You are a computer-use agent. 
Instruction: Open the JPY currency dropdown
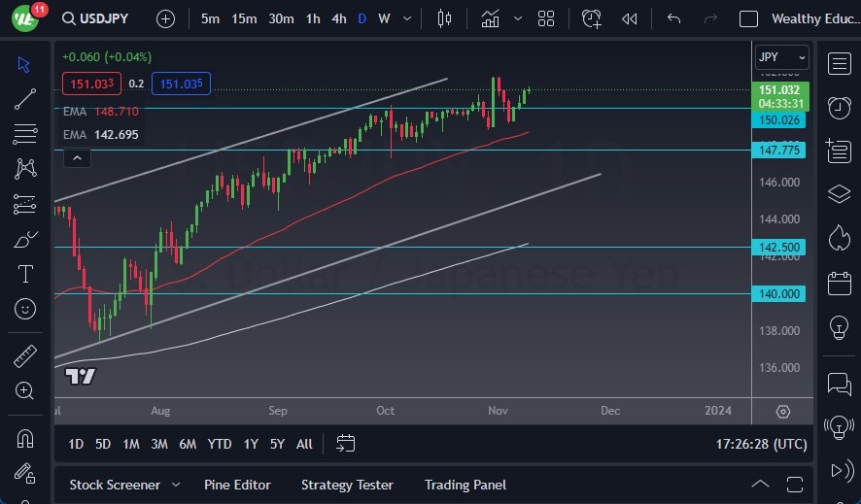(x=781, y=57)
